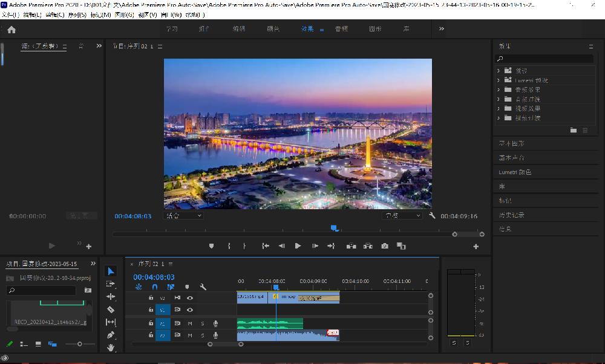The image size is (605, 364).
Task: Toggle Snap in the timeline header
Action: point(155,287)
